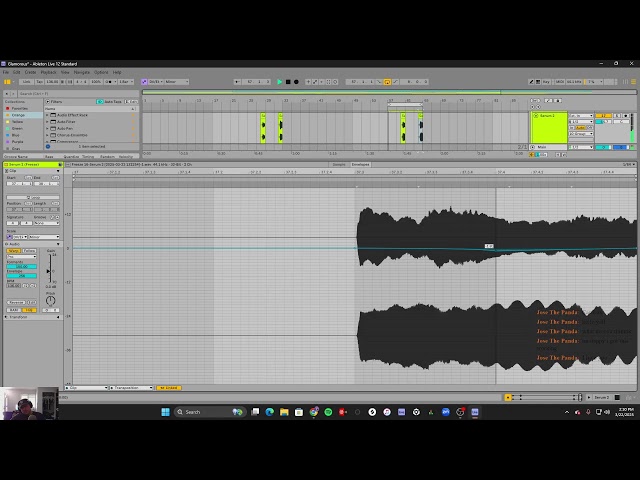Viewport: 640px width, 480px height.
Task: Toggle the RAM mode button
Action: pos(14,310)
